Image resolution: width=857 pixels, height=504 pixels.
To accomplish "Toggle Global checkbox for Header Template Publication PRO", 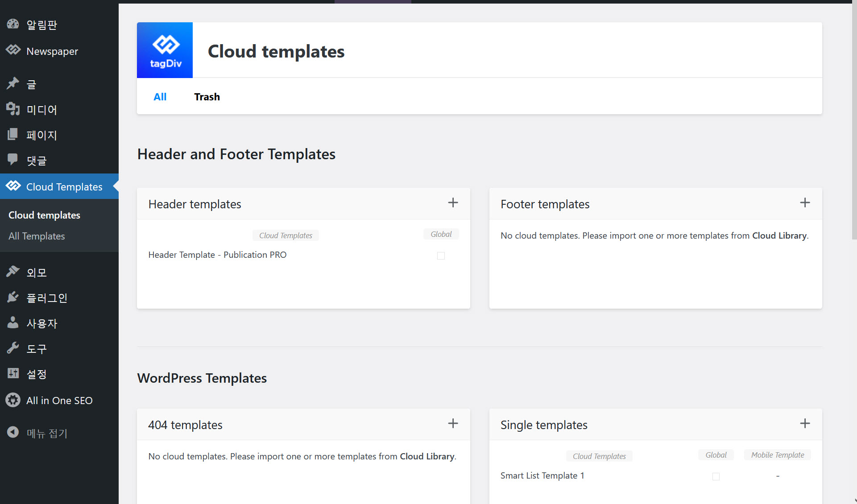I will pos(441,256).
